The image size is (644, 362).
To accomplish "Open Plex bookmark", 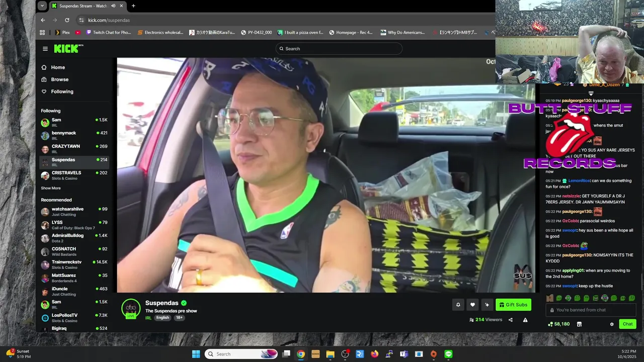I will click(61, 33).
